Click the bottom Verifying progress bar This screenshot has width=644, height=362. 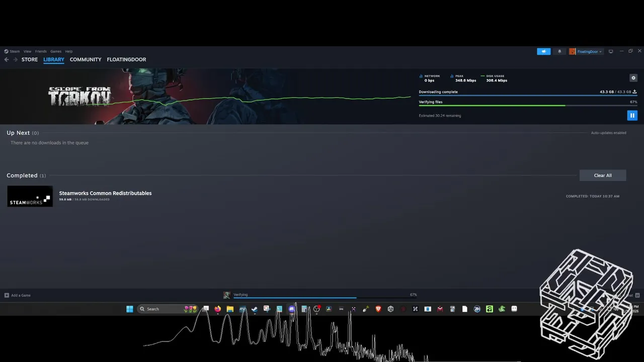pyautogui.click(x=325, y=298)
